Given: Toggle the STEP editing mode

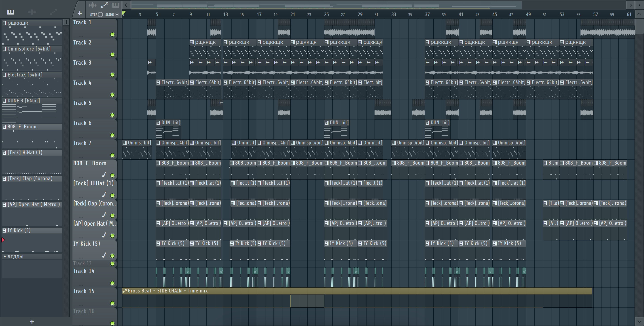Looking at the screenshot, I should pyautogui.click(x=100, y=15).
